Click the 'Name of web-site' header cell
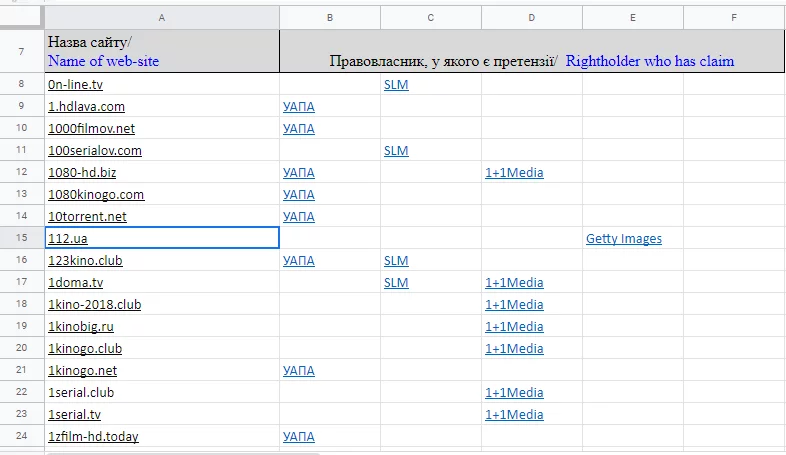 coord(162,51)
